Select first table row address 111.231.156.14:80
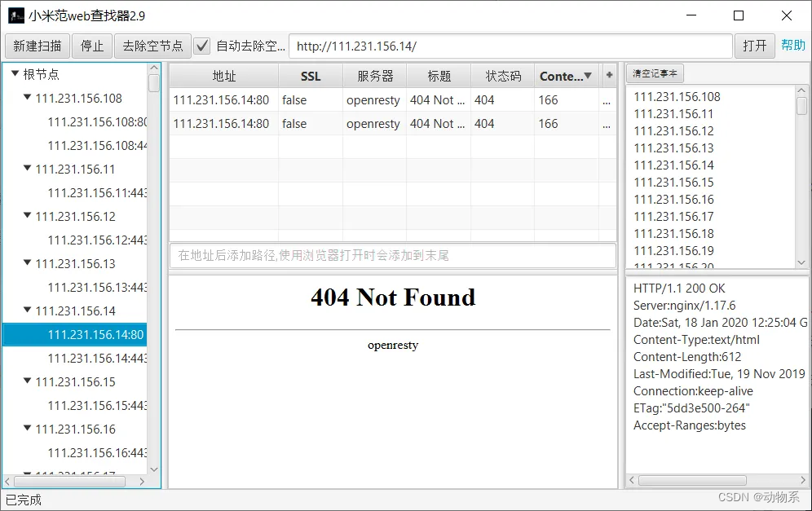 [x=221, y=100]
